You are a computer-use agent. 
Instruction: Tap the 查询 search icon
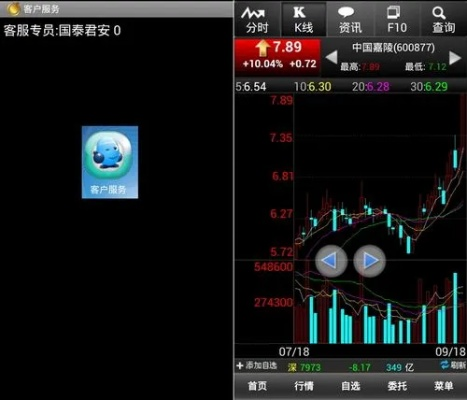coord(443,20)
